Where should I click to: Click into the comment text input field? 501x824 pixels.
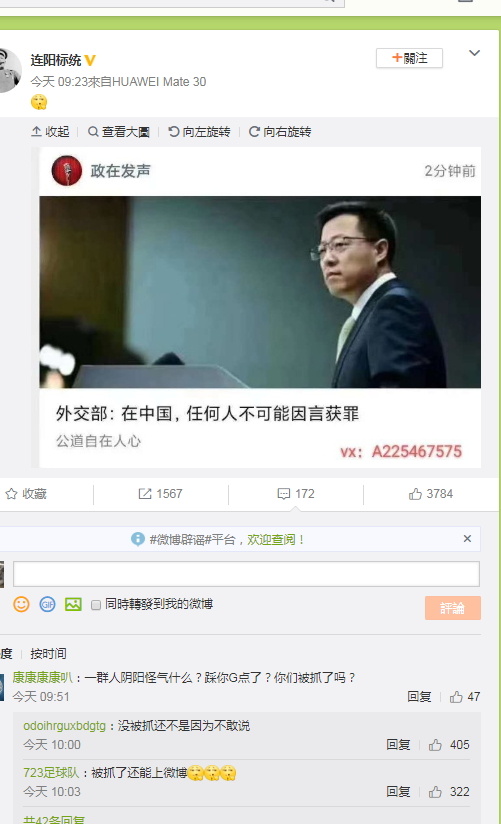246,574
